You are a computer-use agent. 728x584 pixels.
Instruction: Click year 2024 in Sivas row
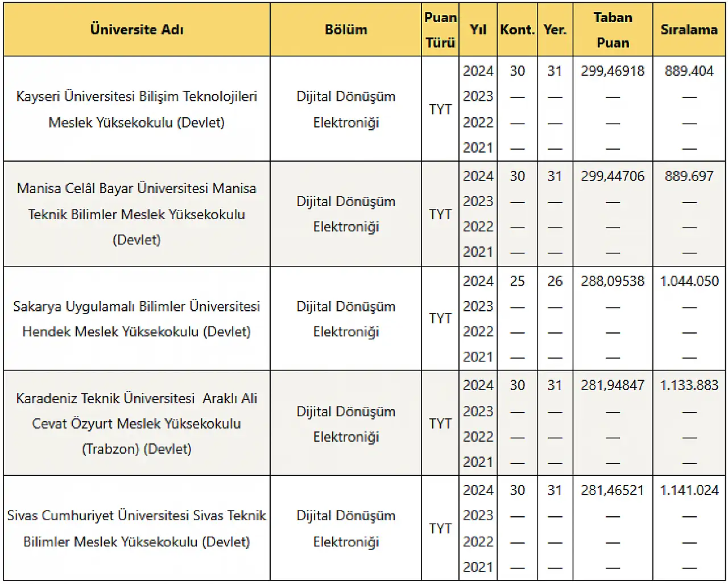tap(478, 491)
